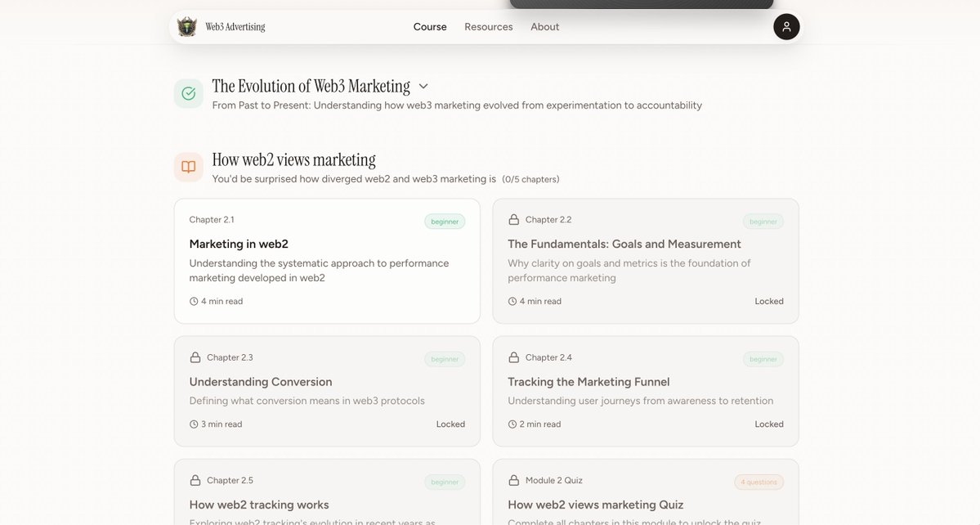The height and width of the screenshot is (525, 980).
Task: Click 'Locked' status on Chapter 2.2
Action: tap(769, 301)
